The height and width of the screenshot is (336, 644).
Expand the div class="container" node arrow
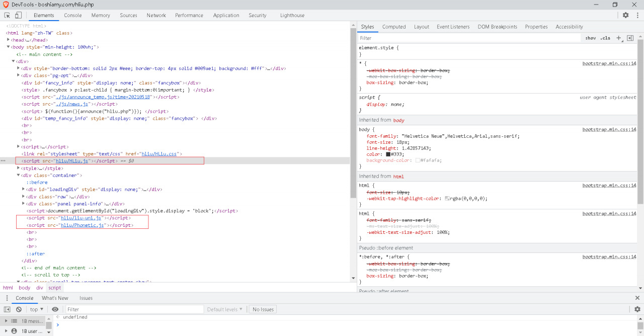click(x=19, y=176)
